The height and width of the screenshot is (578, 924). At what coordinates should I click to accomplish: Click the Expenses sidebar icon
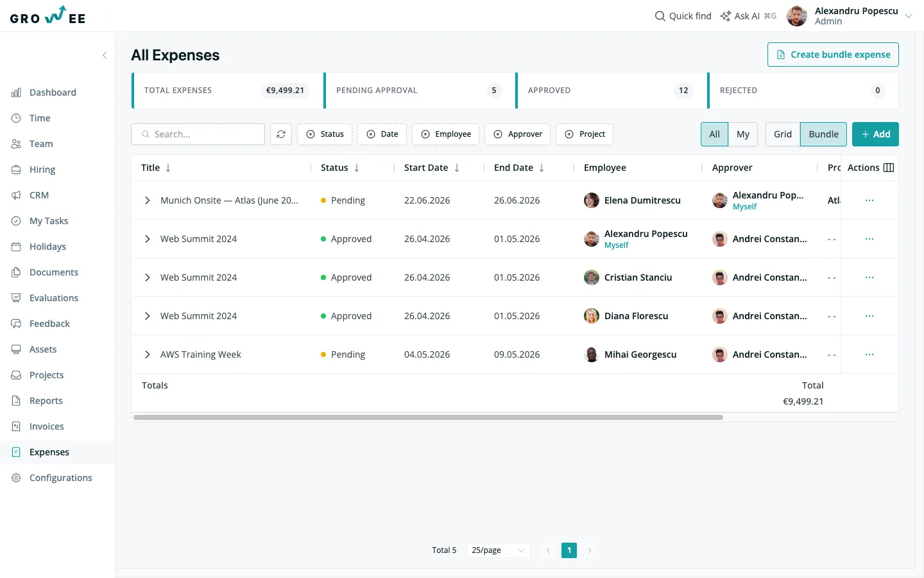[x=16, y=452]
